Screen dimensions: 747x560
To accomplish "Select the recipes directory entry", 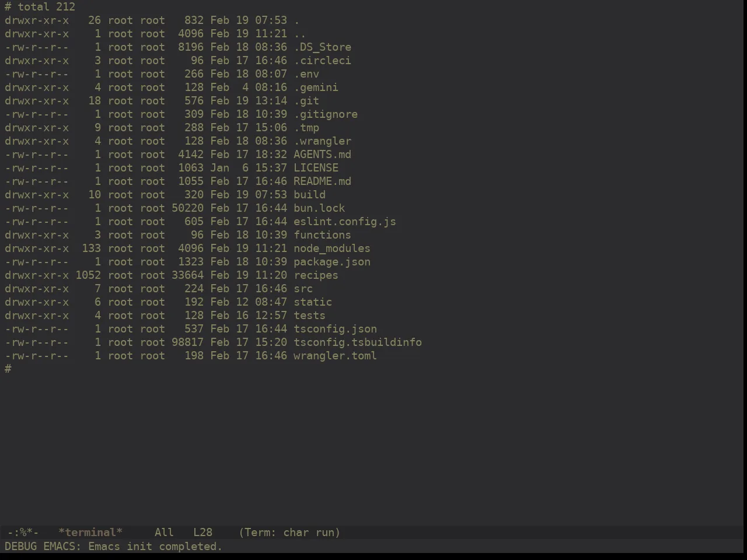I will 316,275.
